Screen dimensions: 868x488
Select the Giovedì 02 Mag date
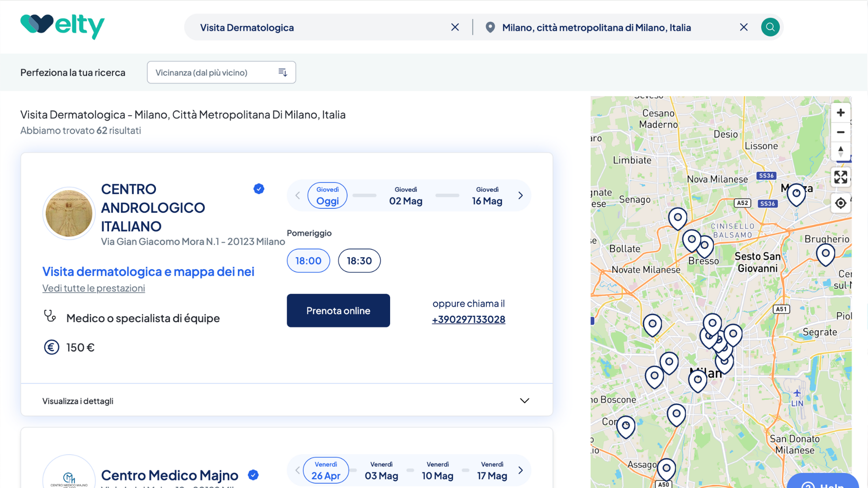pos(406,196)
